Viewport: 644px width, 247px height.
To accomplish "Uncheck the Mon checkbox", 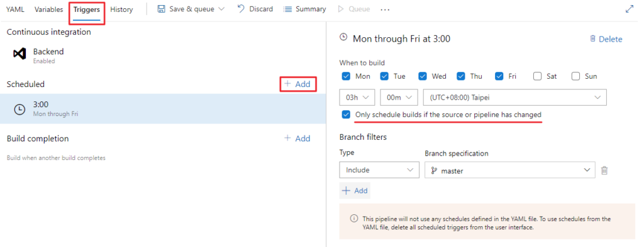I will (346, 76).
